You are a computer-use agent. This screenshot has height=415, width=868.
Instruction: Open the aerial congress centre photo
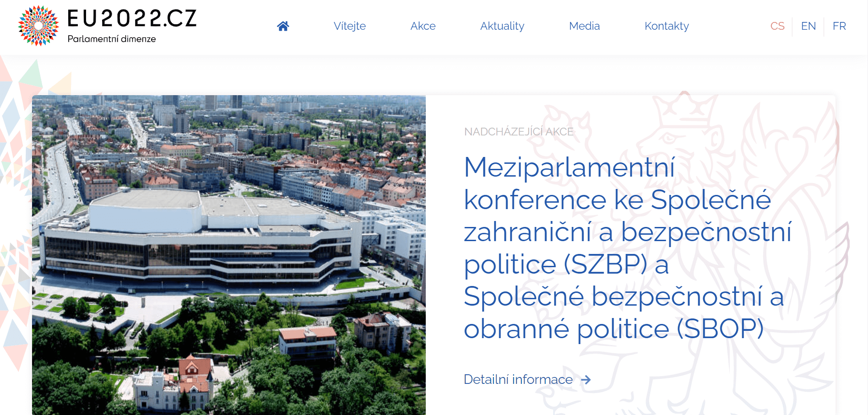click(x=229, y=255)
